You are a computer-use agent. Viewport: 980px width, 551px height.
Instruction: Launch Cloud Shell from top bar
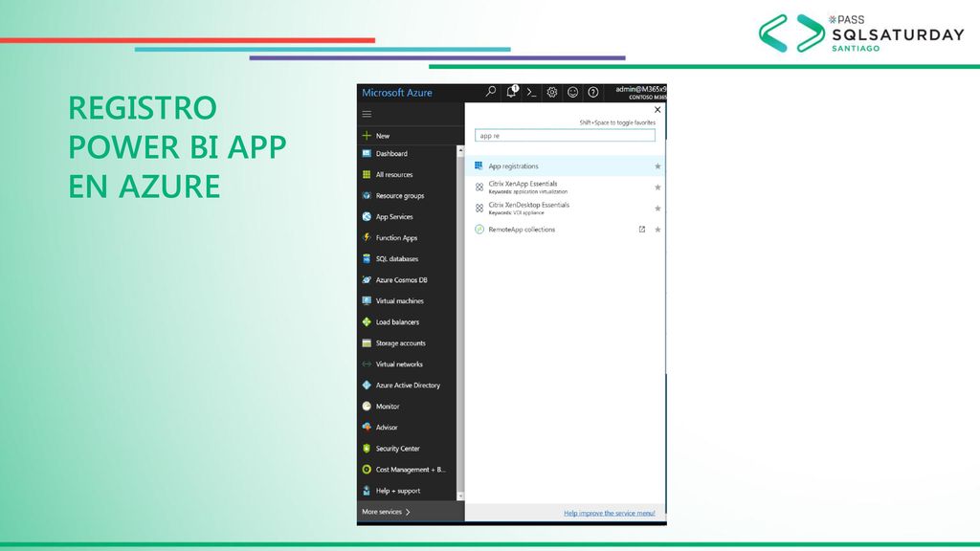[531, 93]
